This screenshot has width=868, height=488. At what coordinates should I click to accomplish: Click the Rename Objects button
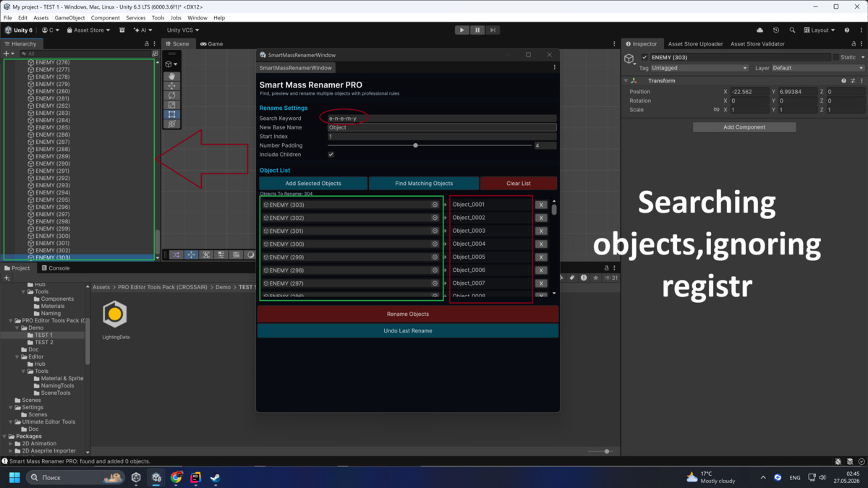408,314
